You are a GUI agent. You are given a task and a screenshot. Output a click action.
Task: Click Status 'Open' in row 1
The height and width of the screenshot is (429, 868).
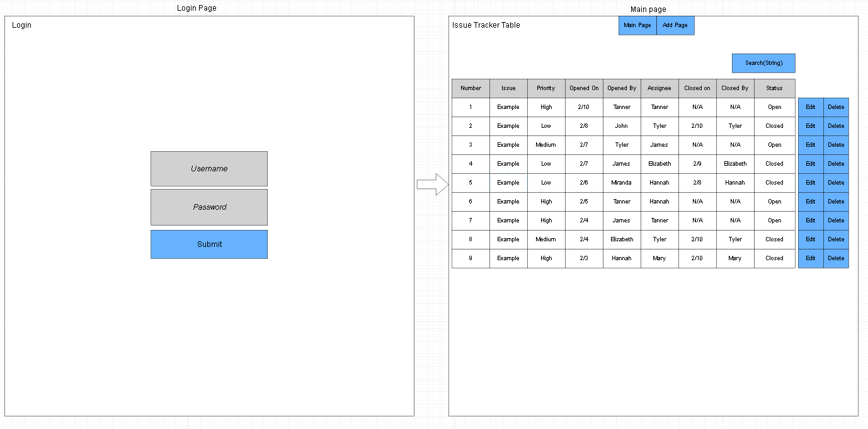click(775, 107)
